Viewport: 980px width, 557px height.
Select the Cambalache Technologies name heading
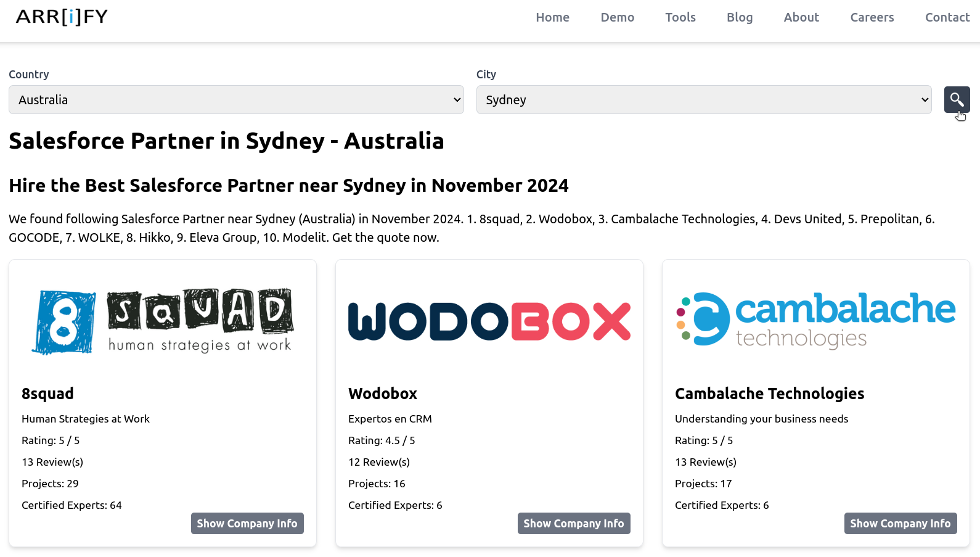point(769,394)
